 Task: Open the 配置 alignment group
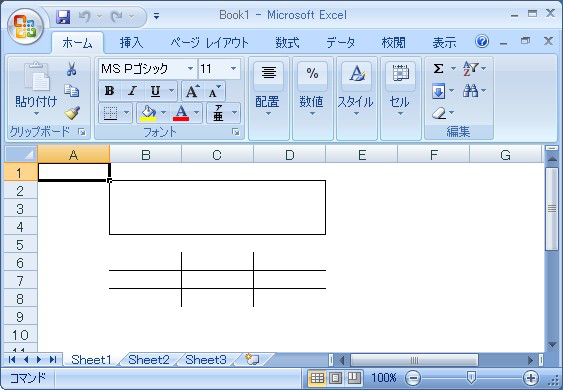coord(268,98)
